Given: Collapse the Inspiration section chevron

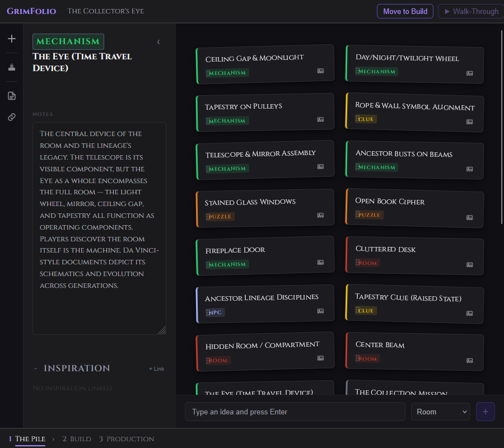Looking at the screenshot, I should tap(36, 368).
